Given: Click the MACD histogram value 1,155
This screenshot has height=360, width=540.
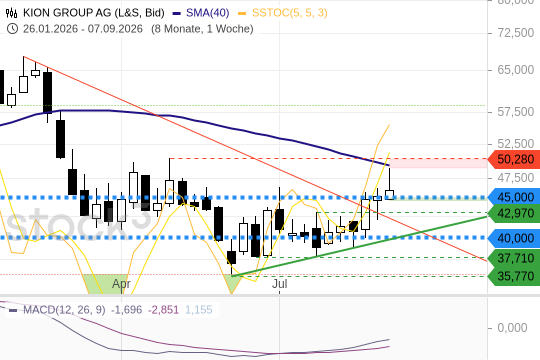Looking at the screenshot, I should click(x=199, y=310).
